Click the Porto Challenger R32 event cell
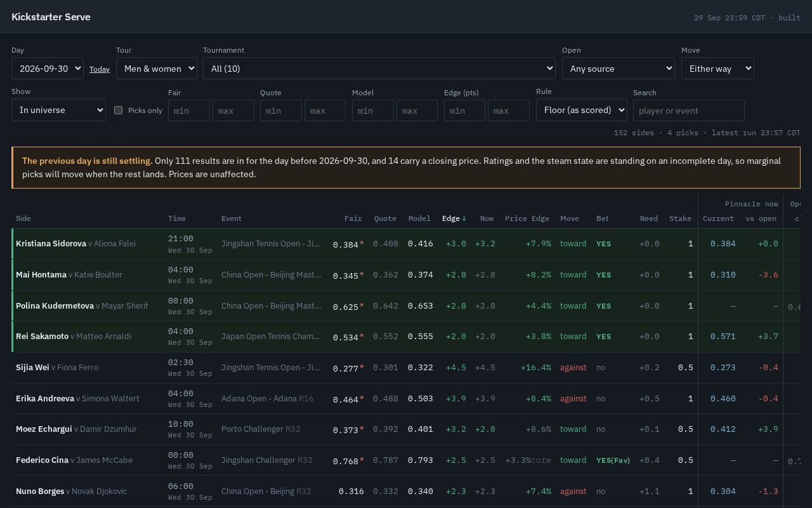This screenshot has width=812, height=508. pos(261,429)
